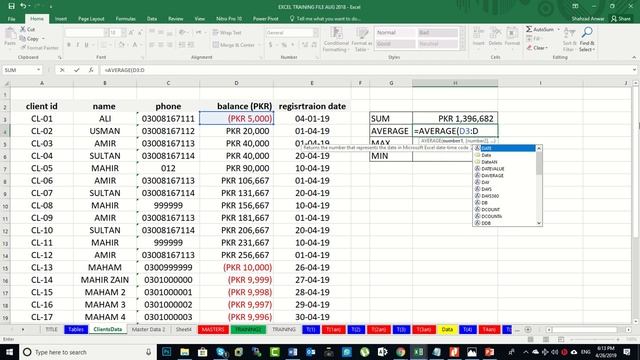640x360 pixels.
Task: Toggle Italic formatting
Action: click(x=78, y=45)
